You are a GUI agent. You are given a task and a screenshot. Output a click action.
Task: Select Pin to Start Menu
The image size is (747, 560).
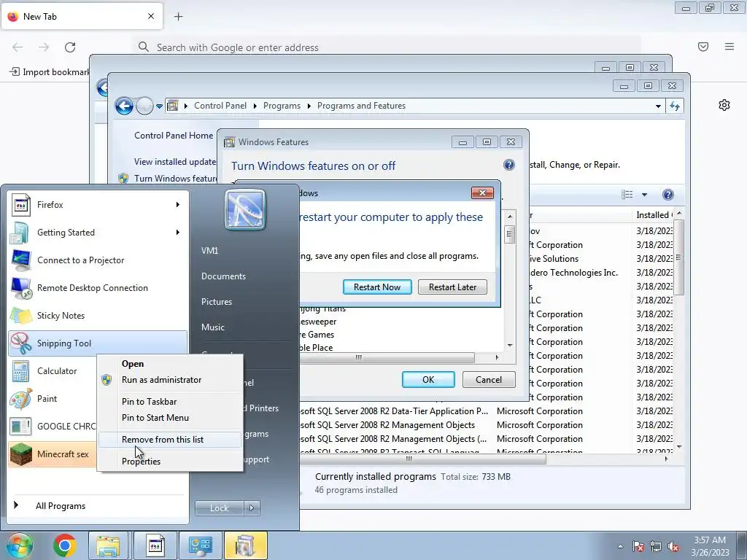(x=155, y=418)
